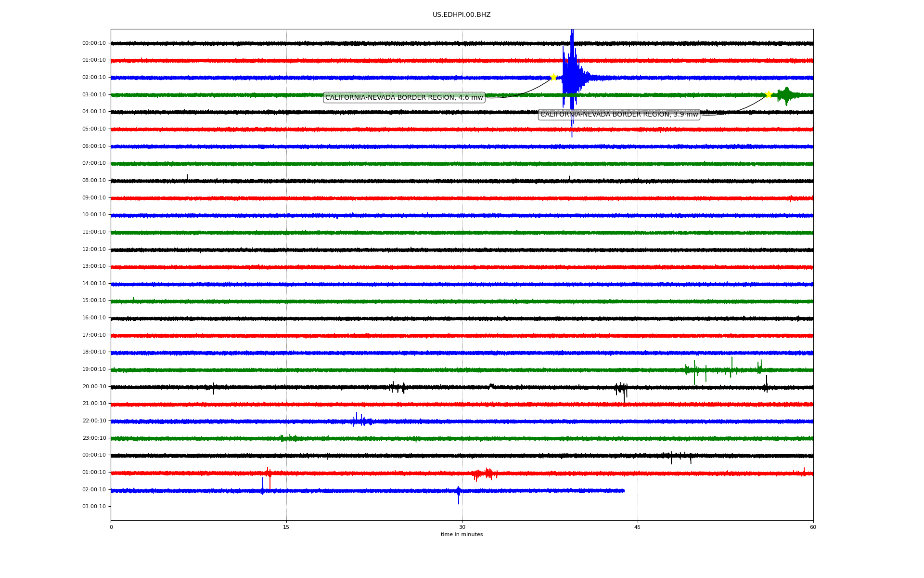Click the 17:00:10 row label
924x578 pixels.
tap(94, 335)
